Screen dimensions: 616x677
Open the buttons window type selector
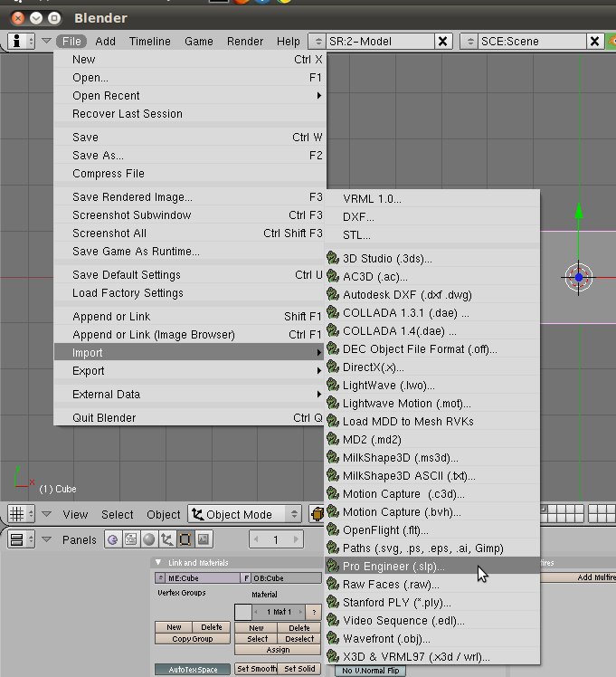tap(21, 539)
